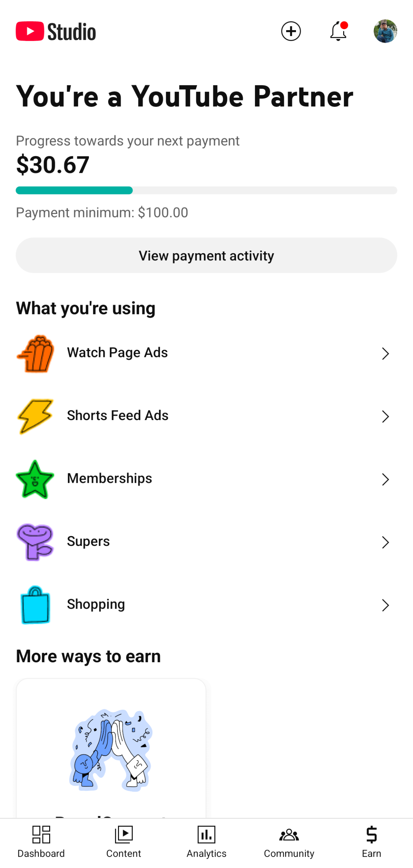Tap the Supers purple heart icon
This screenshot has width=413, height=868.
pos(35,541)
